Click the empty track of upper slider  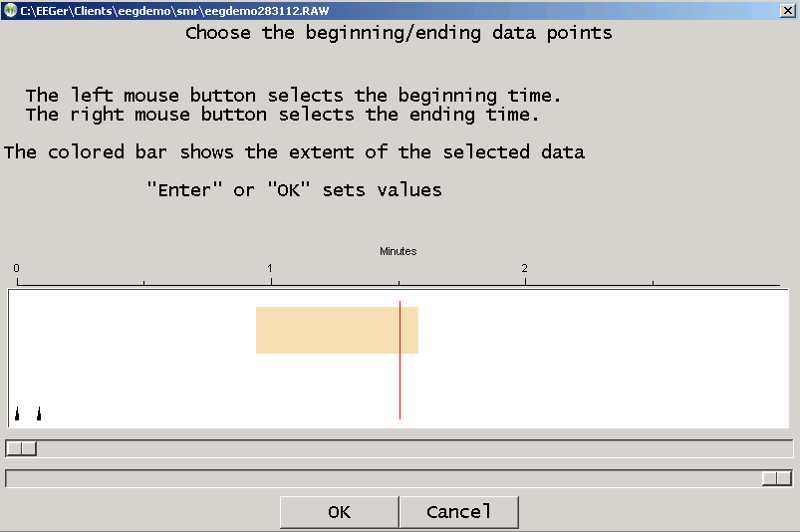[x=399, y=448]
